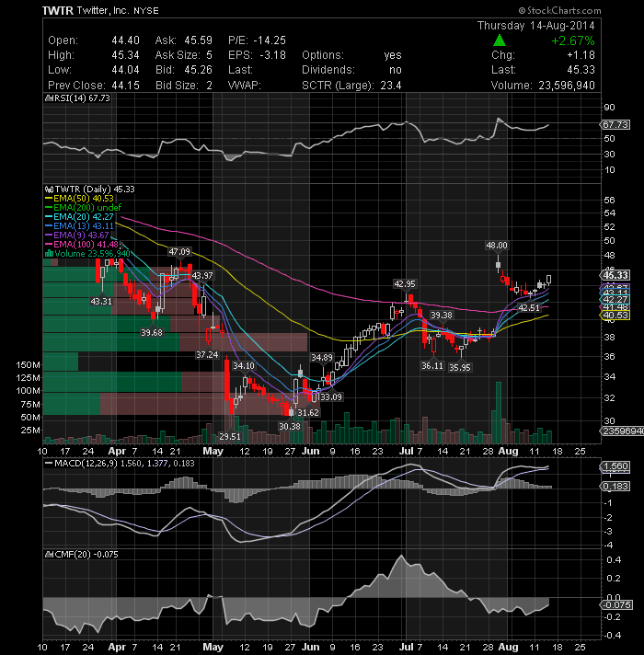Click the EMA(200) undef green legend entry

(83, 208)
